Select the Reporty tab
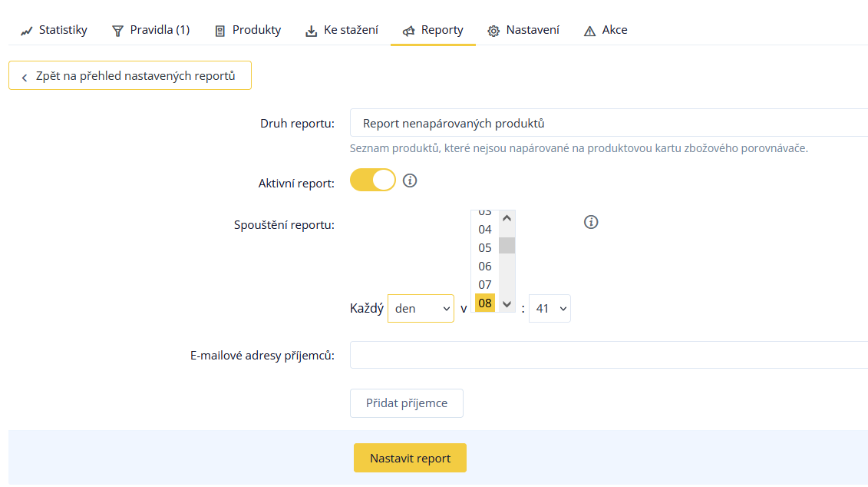 433,30
